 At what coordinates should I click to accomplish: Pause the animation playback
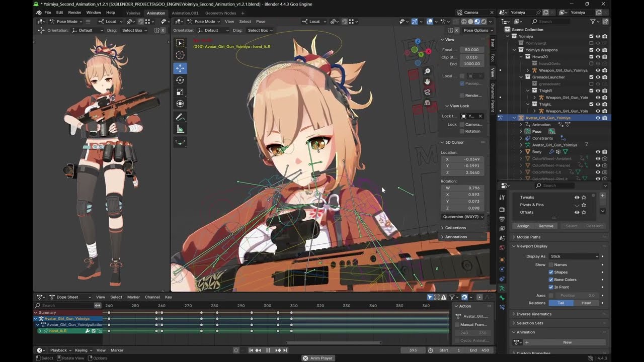coord(268,350)
